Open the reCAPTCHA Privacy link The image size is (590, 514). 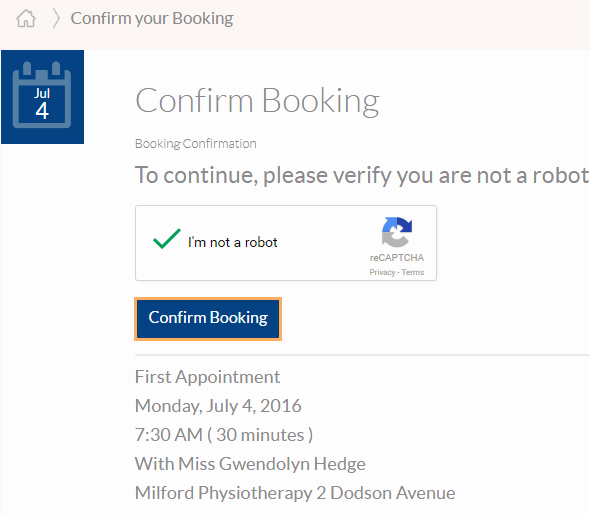click(382, 272)
